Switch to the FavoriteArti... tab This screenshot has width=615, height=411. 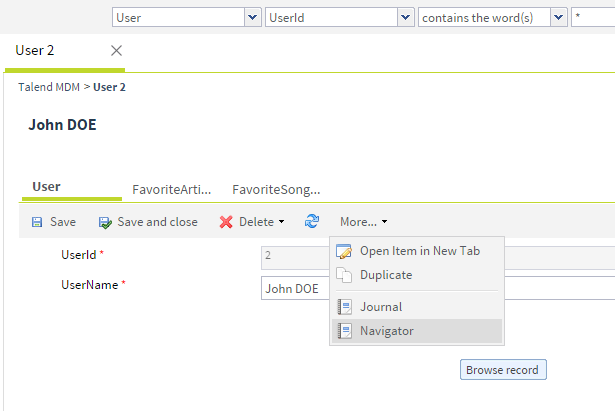pos(172,189)
